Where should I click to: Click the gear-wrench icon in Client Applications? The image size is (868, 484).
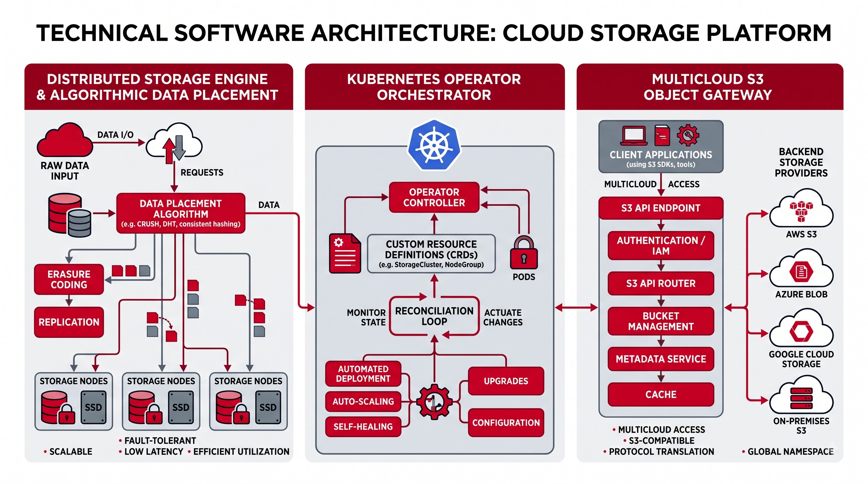tap(688, 135)
